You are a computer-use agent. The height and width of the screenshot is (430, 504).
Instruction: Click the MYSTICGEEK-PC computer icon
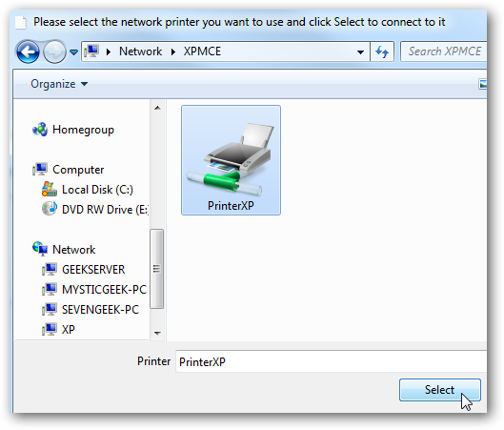tap(50, 290)
